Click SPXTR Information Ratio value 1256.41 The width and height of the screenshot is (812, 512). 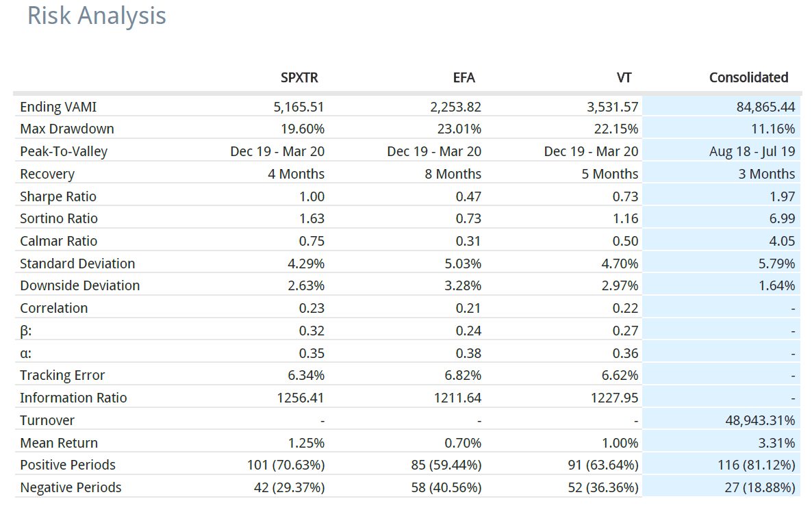pos(301,398)
